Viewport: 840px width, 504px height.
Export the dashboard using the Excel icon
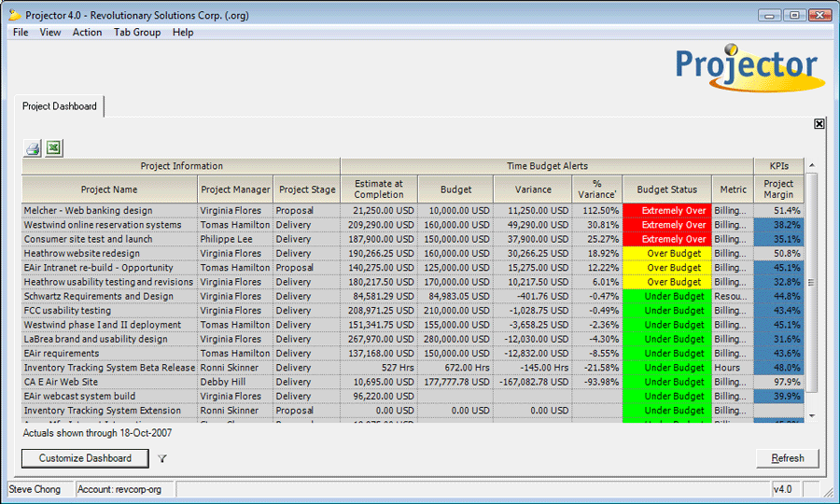[x=54, y=147]
